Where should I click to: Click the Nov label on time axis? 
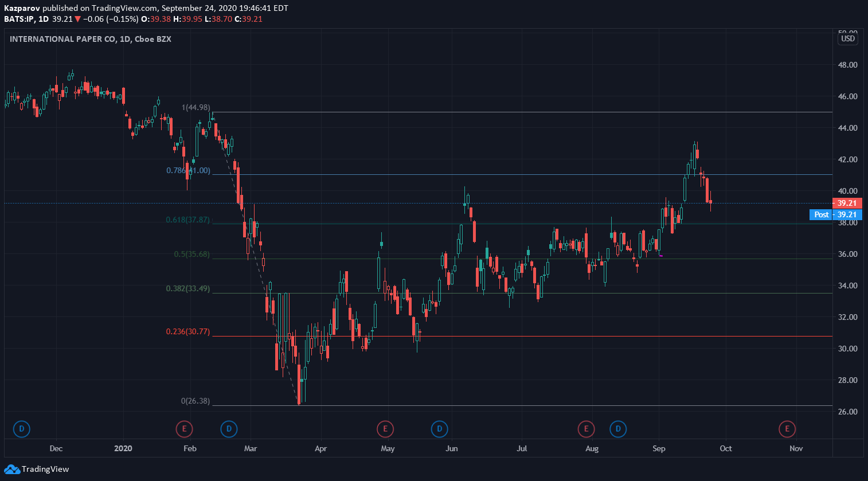(x=796, y=449)
